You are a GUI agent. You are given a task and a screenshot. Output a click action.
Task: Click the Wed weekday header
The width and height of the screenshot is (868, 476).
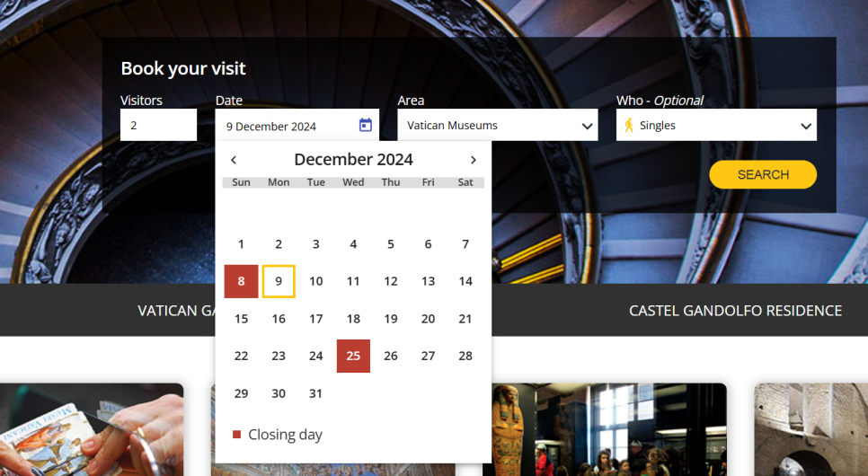point(353,182)
